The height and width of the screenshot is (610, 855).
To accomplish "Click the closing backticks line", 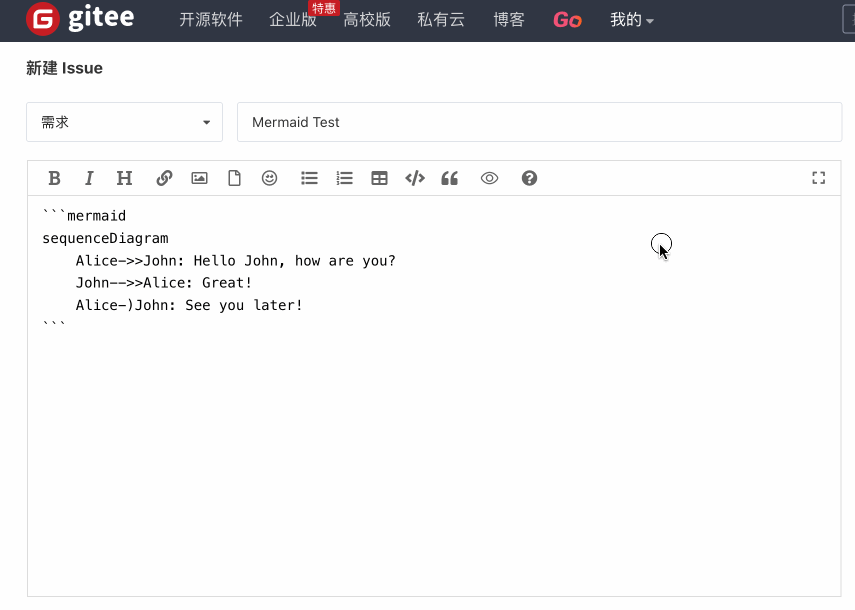I will 54,325.
